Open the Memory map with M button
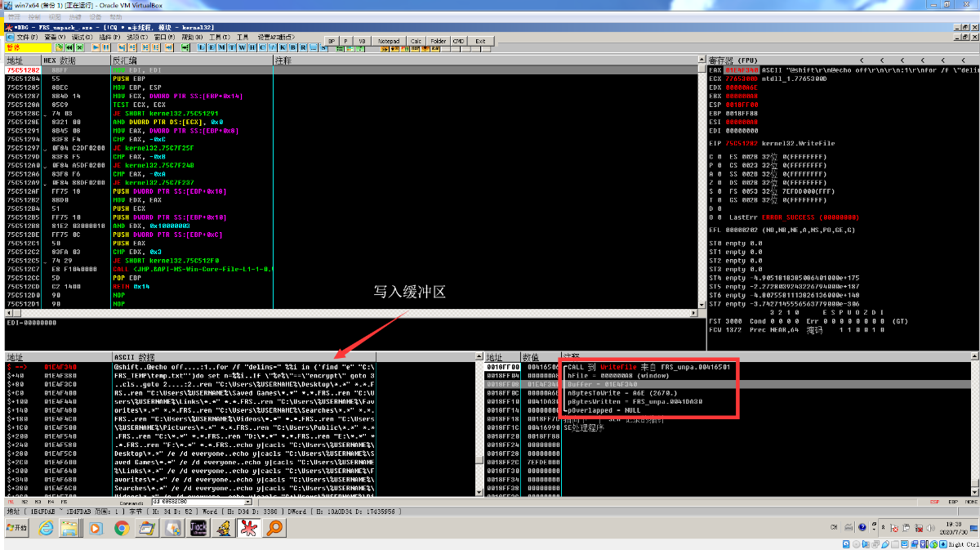980x550 pixels. click(x=221, y=47)
